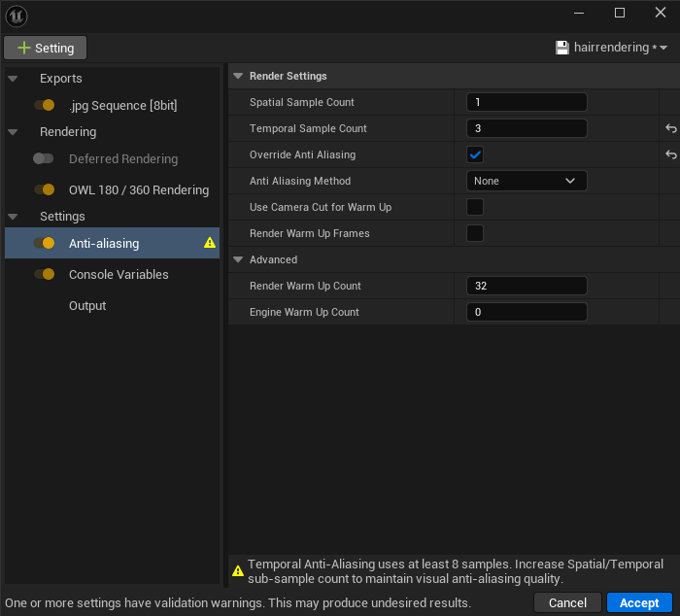Click warning icon in validation message footer
The height and width of the screenshot is (616, 680).
(x=237, y=571)
